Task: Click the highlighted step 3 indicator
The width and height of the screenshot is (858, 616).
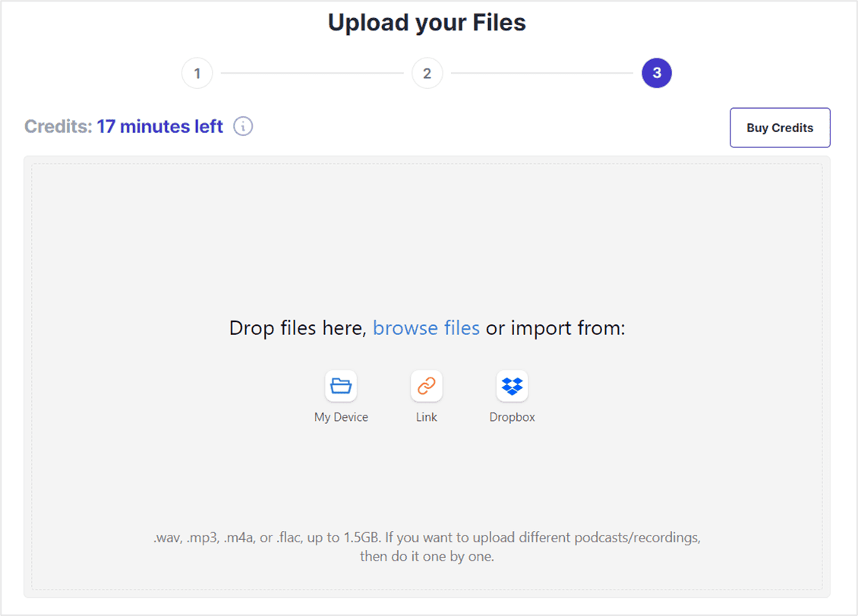Action: 656,73
